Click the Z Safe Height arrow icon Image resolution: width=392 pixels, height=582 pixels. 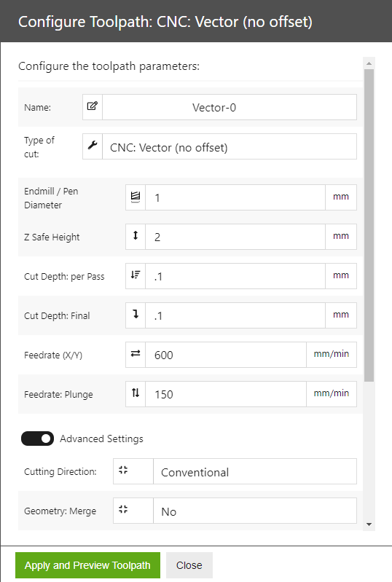click(x=136, y=235)
